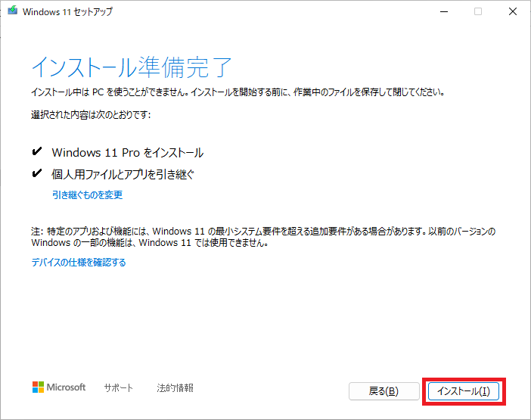The image size is (531, 420).
Task: Click the インストール(I) button
Action: pos(463,391)
